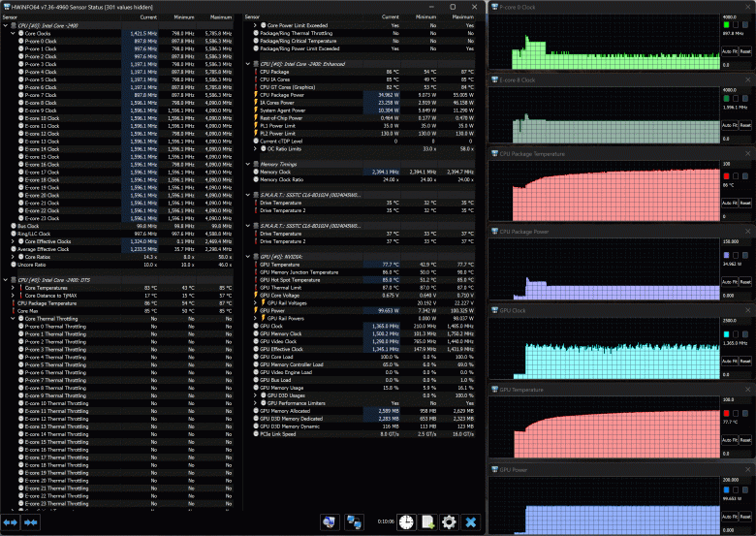Click Reset in P-core 0 Clock graph
This screenshot has height=536, width=756.
click(x=745, y=51)
